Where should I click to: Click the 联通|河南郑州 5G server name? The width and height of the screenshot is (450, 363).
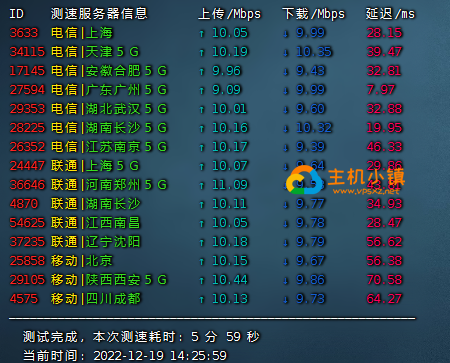pyautogui.click(x=109, y=185)
